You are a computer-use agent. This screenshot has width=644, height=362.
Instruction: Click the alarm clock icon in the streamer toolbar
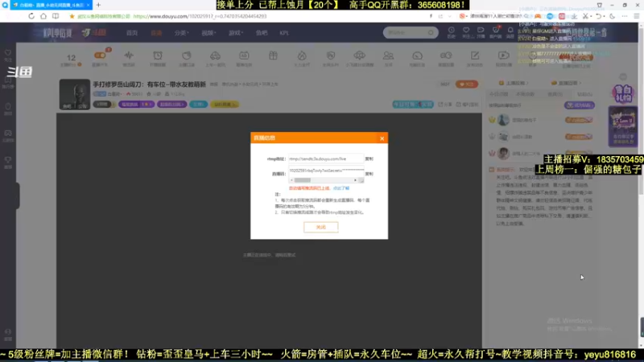[158, 56]
